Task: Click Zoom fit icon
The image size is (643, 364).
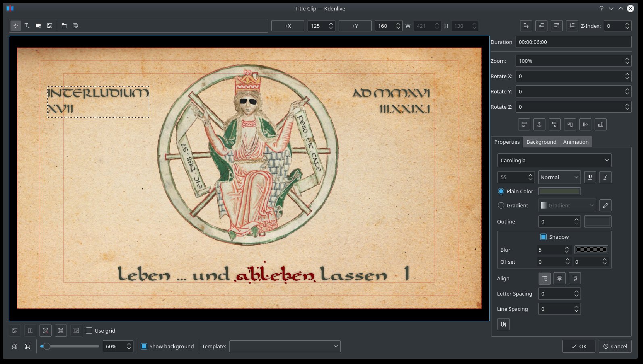Action: click(x=14, y=346)
